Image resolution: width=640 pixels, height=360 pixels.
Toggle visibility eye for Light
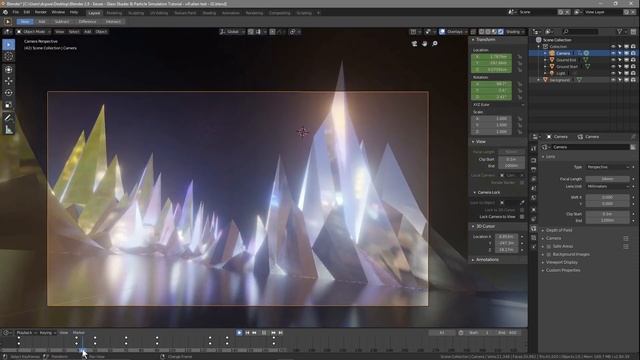click(613, 73)
